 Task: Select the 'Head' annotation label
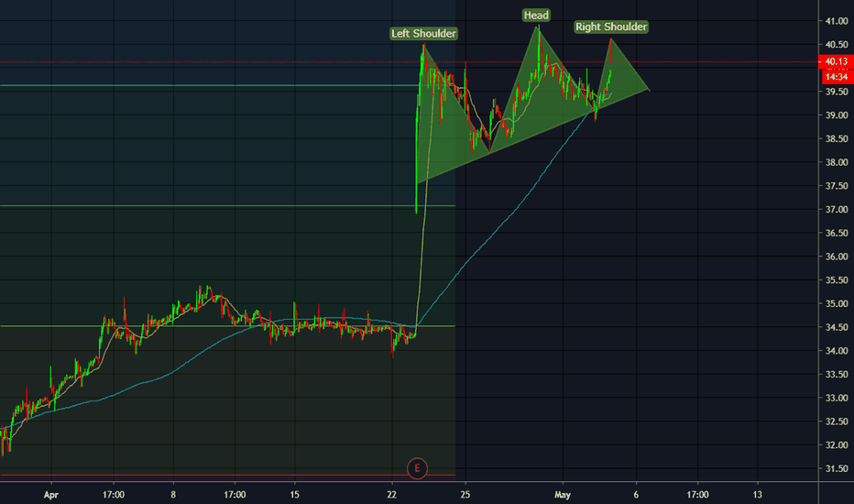pos(536,16)
